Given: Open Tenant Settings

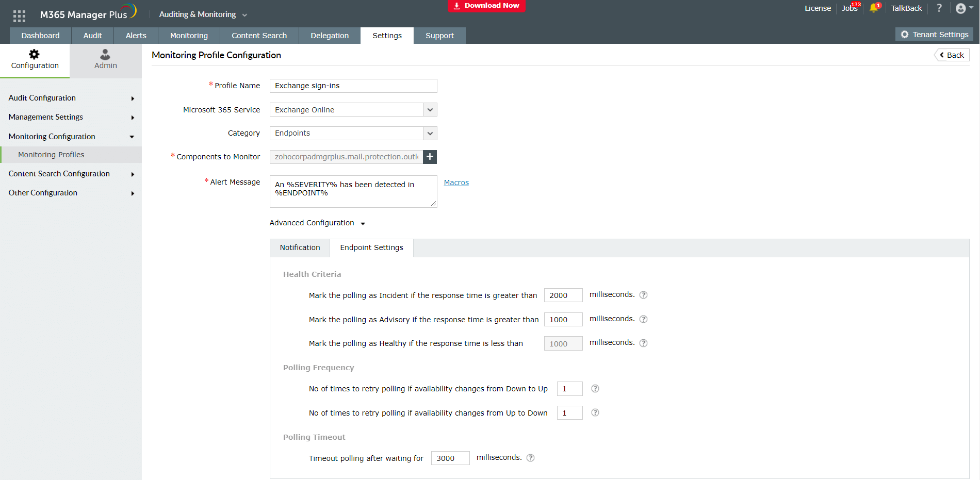Looking at the screenshot, I should coord(934,35).
